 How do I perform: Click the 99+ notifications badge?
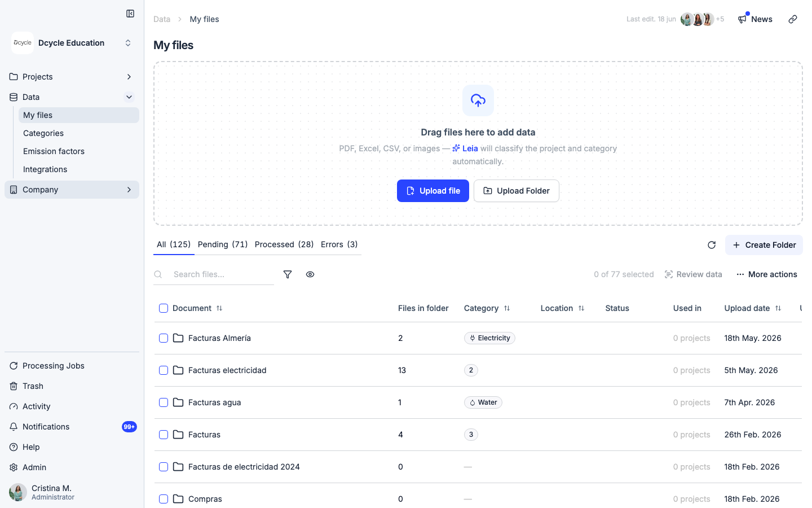[x=129, y=427]
